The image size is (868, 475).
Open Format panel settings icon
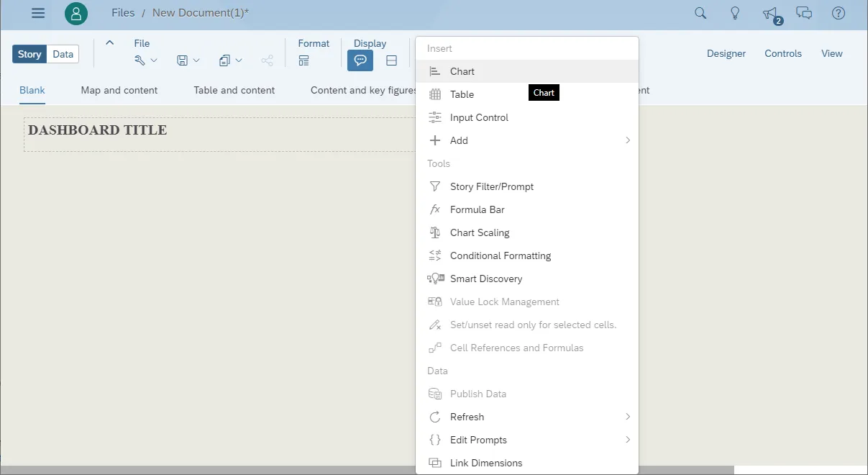[303, 60]
